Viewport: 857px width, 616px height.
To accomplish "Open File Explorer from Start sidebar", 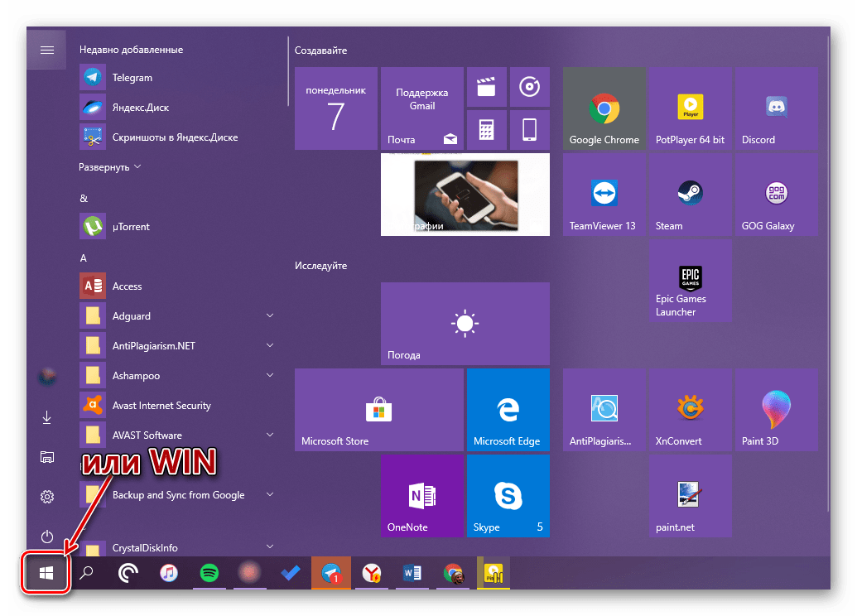I will (x=47, y=457).
